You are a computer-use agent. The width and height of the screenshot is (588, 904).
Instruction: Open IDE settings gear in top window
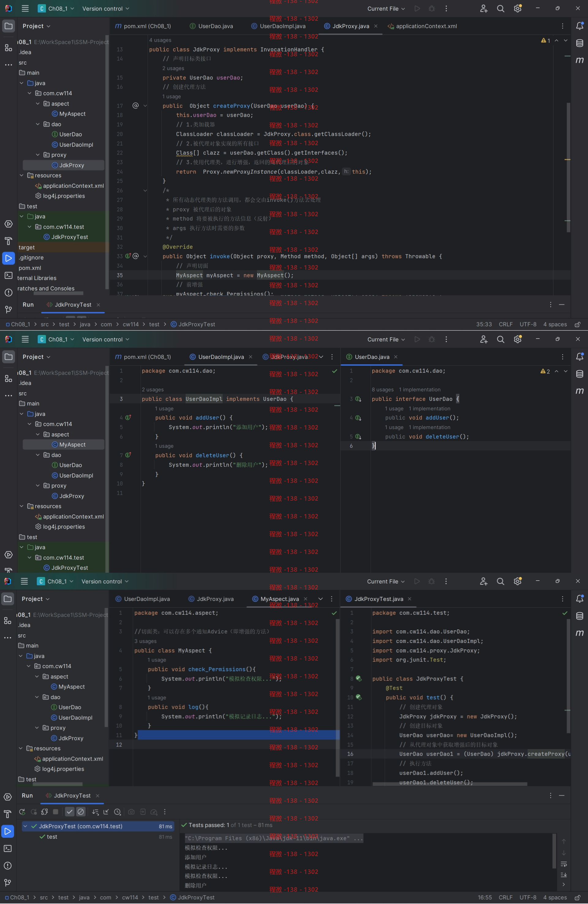(x=518, y=8)
